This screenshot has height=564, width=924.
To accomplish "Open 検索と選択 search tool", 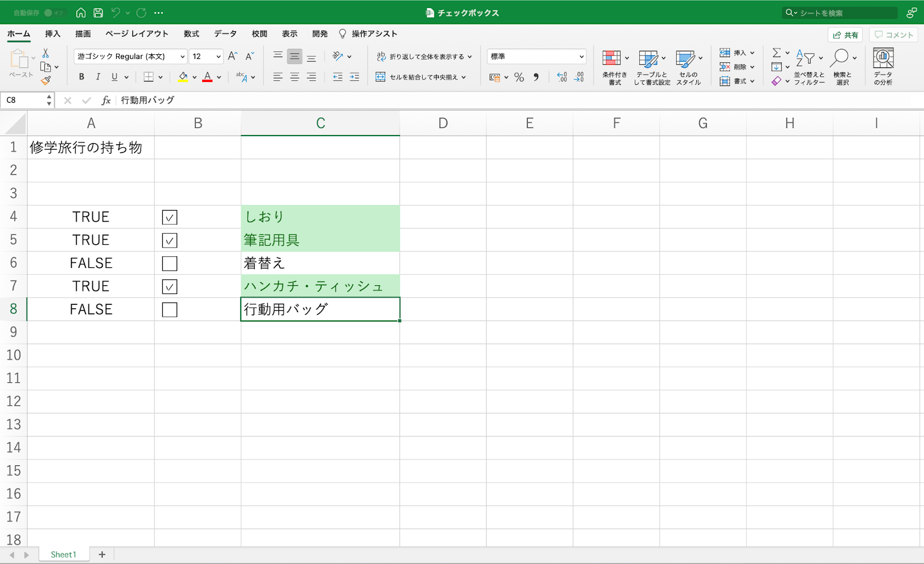I will (x=841, y=66).
